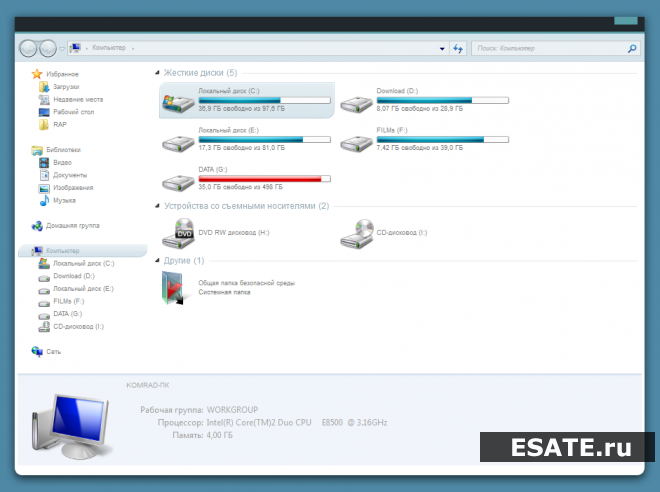This screenshot has width=660, height=492.
Task: Click the Forward navigation button
Action: pyautogui.click(x=48, y=48)
